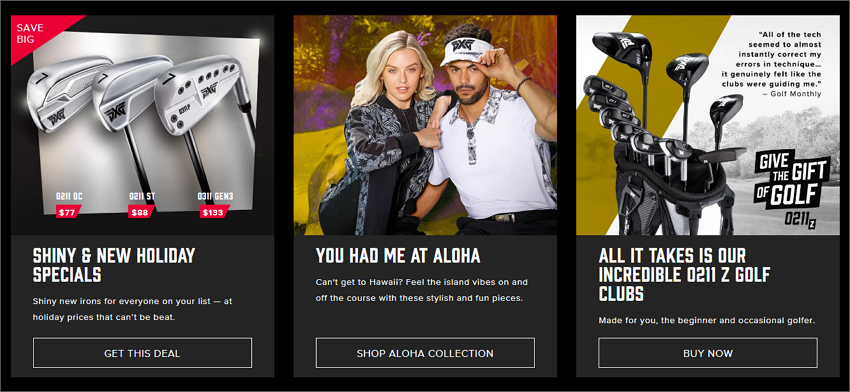Viewport: 850px width, 392px height.
Task: Select the 0311 GEN3 iron label
Action: [215, 196]
